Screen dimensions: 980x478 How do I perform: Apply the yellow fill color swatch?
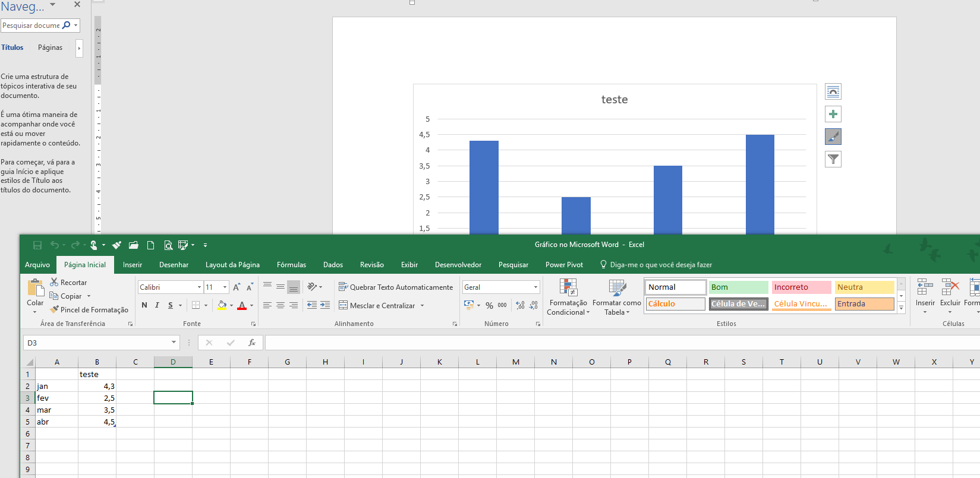coord(222,305)
